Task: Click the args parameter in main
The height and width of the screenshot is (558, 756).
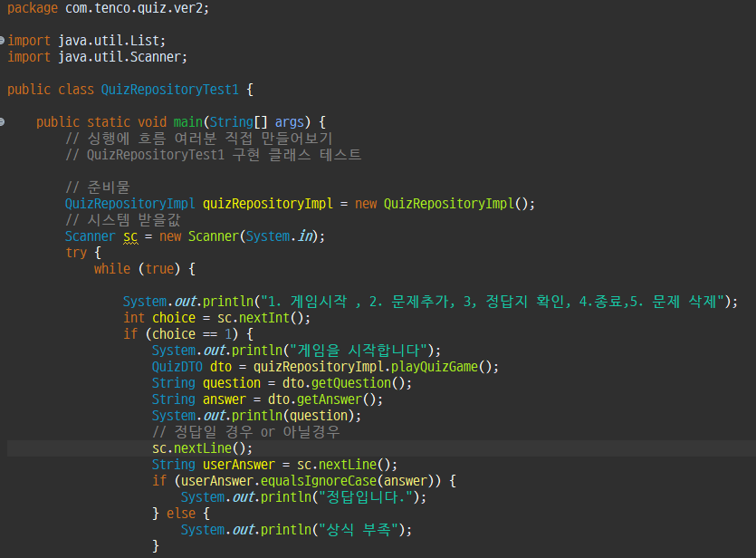Action: [290, 122]
